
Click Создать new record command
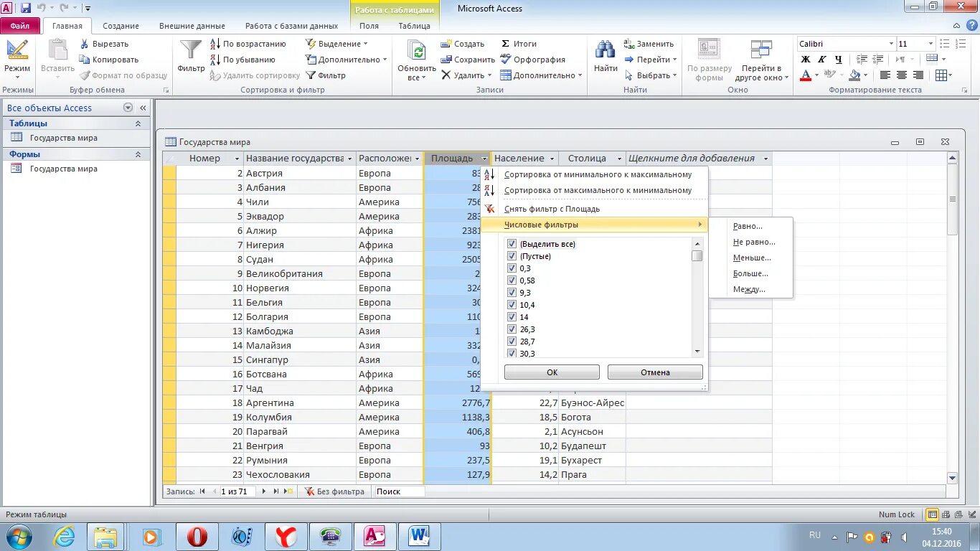point(463,44)
